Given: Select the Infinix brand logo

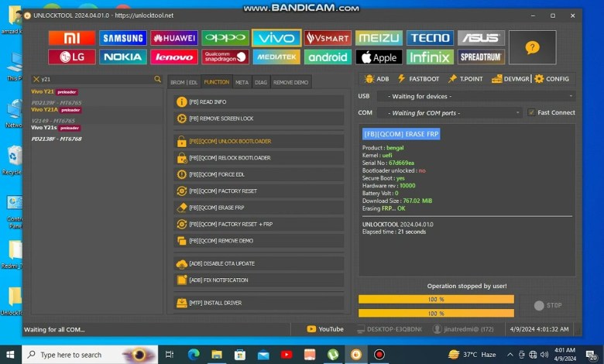Looking at the screenshot, I should (x=431, y=57).
